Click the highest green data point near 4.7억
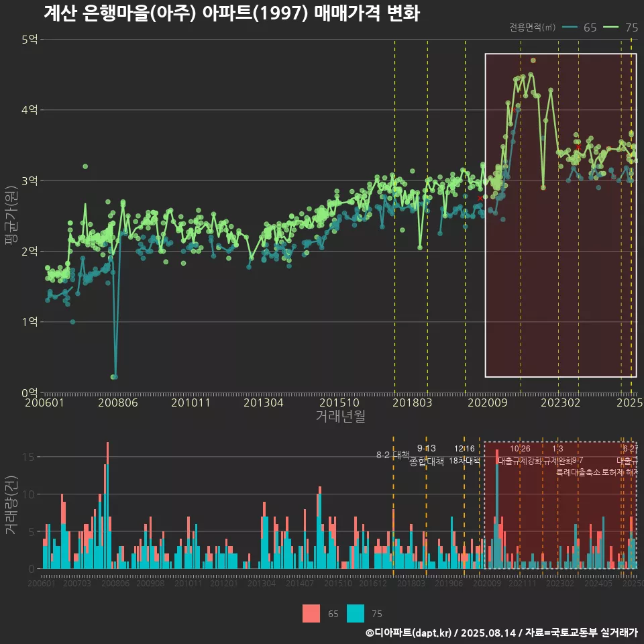This screenshot has width=644, height=644. (533, 60)
